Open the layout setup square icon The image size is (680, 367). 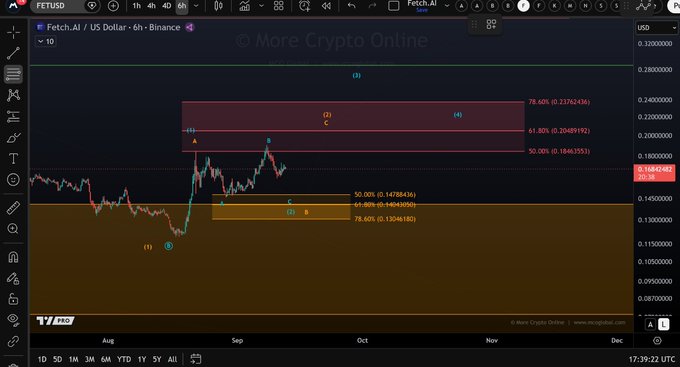[393, 6]
